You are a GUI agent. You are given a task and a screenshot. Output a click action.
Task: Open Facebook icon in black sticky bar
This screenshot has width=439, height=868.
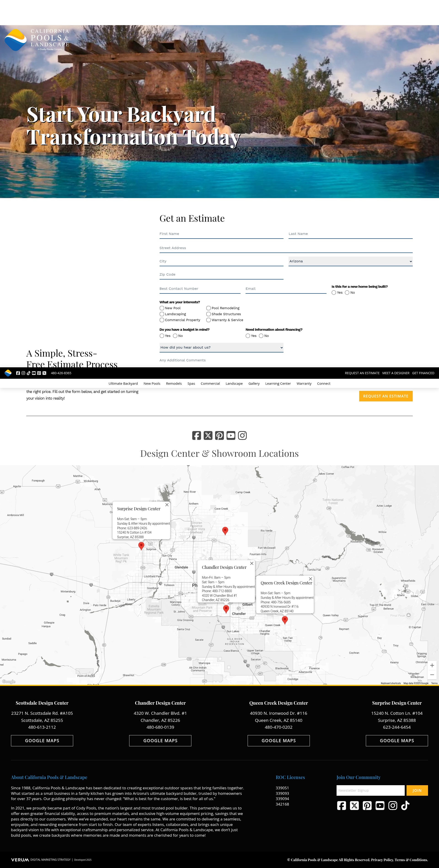point(18,373)
